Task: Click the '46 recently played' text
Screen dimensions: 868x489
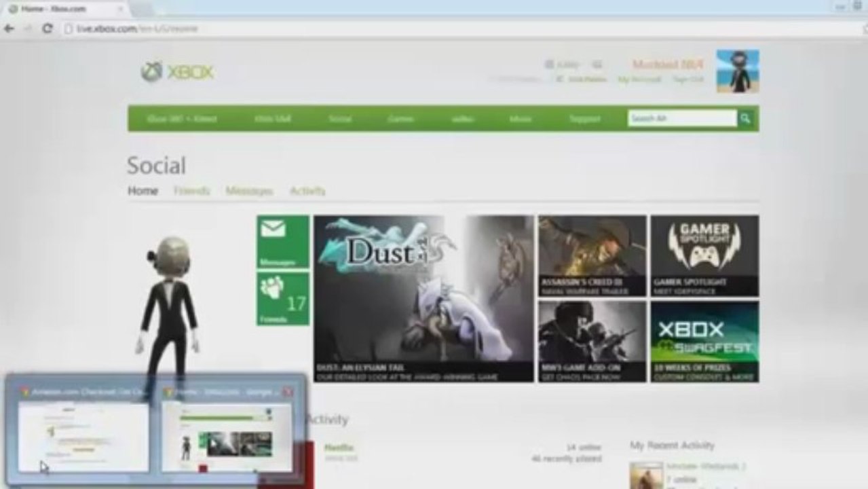Action: click(x=567, y=459)
